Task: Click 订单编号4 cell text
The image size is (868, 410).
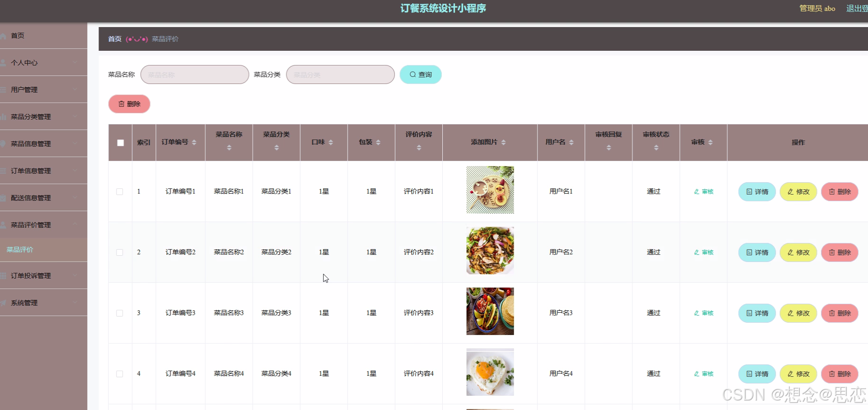Action: coord(181,374)
